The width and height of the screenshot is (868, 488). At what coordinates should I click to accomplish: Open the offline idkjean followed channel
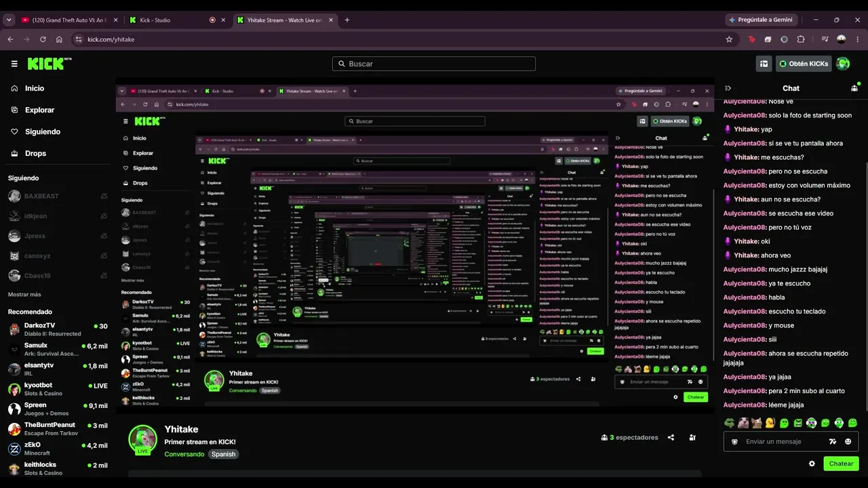[58, 216]
